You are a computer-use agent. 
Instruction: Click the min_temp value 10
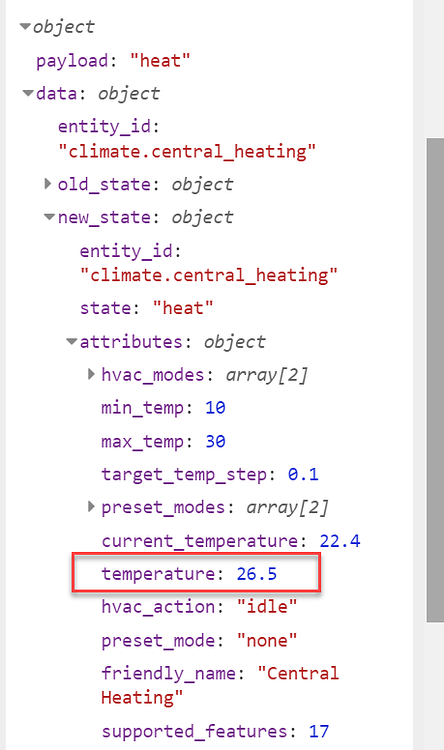point(215,408)
